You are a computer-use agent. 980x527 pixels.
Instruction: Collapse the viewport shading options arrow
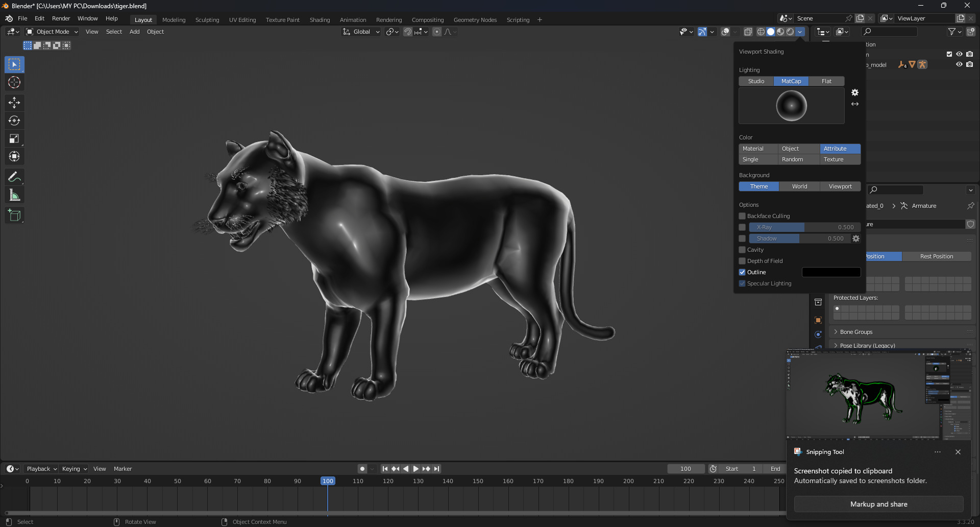tap(800, 32)
